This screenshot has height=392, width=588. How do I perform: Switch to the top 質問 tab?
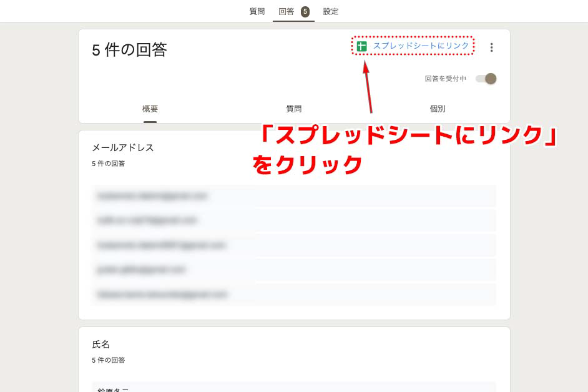point(257,12)
